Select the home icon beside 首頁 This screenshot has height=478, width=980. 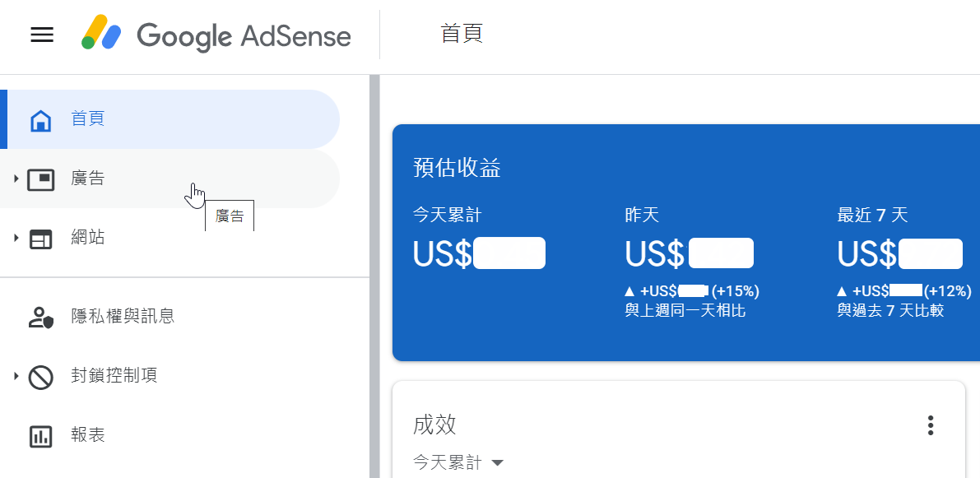pyautogui.click(x=41, y=119)
